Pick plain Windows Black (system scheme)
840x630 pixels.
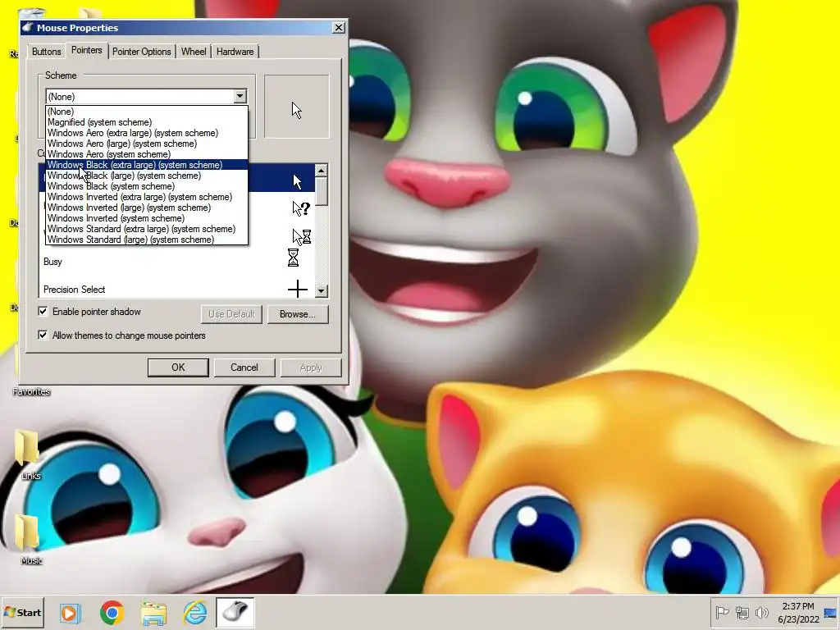(147, 186)
